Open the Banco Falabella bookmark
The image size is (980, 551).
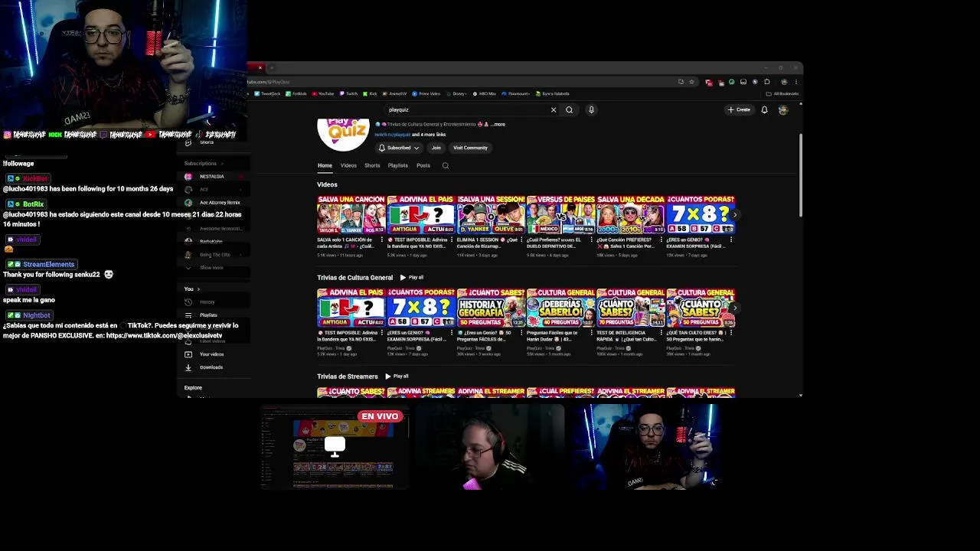(552, 93)
